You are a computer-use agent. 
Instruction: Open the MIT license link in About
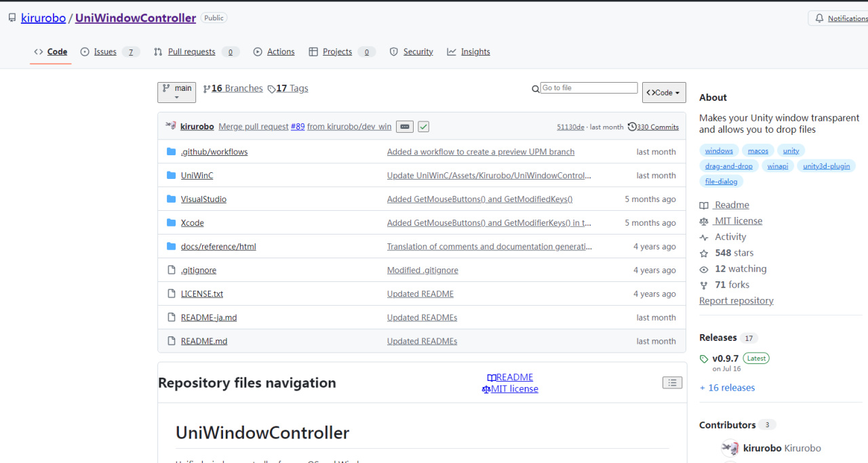(x=731, y=221)
